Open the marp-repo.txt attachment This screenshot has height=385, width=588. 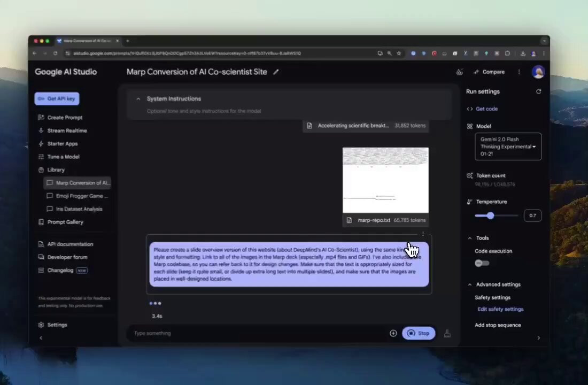[385, 220]
